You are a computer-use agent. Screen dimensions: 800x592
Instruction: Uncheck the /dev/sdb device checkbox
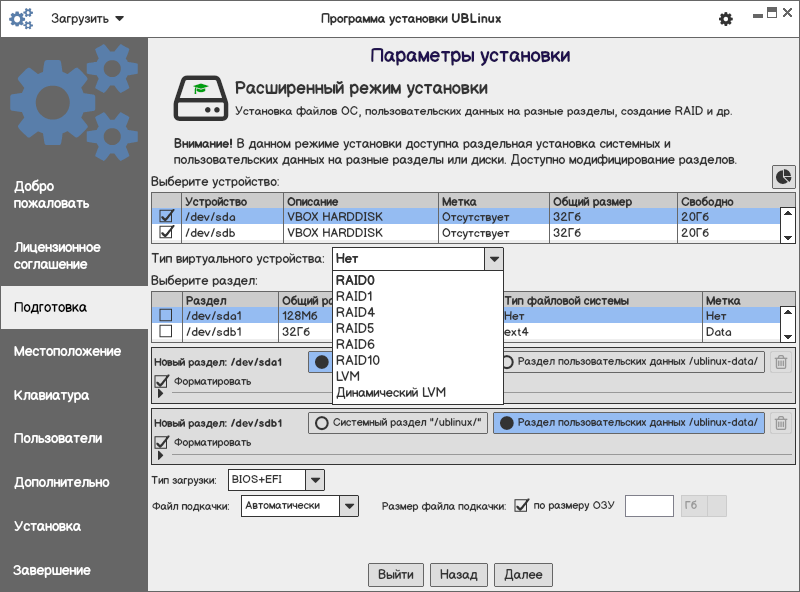pos(166,232)
